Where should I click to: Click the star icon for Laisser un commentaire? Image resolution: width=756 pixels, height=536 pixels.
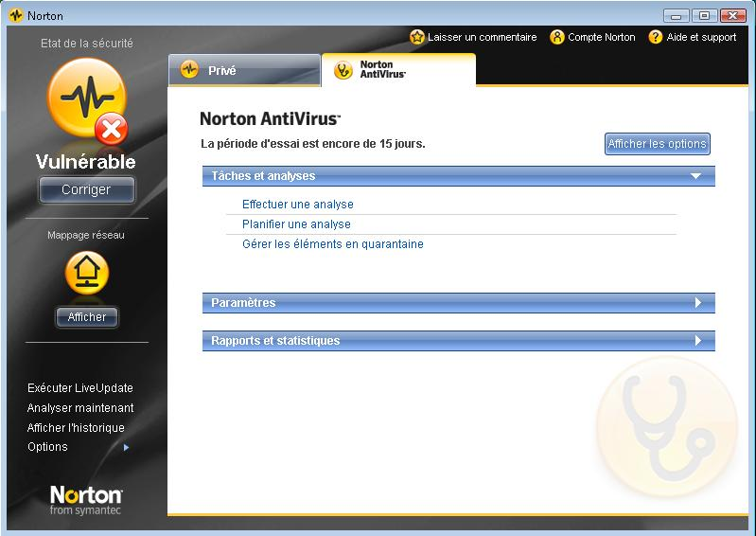[417, 37]
